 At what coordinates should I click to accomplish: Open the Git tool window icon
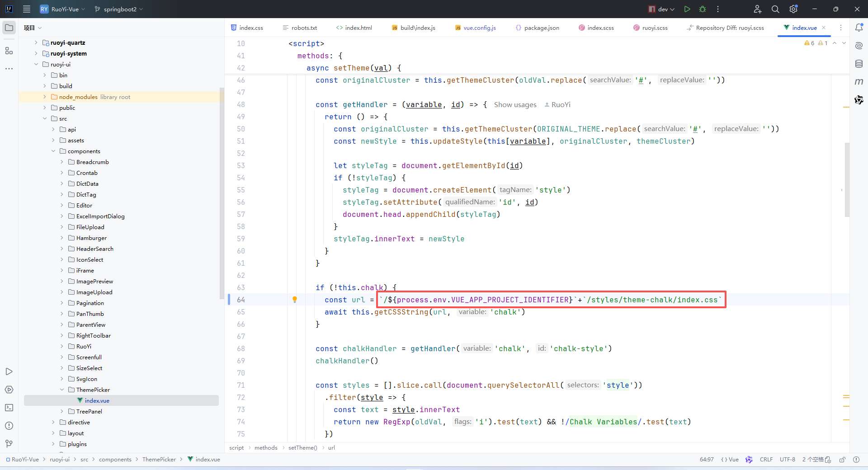[x=9, y=444]
